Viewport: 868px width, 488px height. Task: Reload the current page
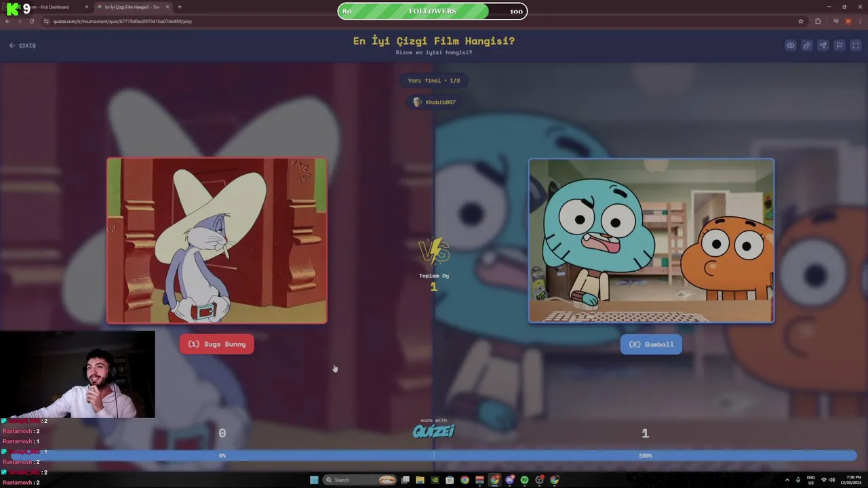click(32, 21)
